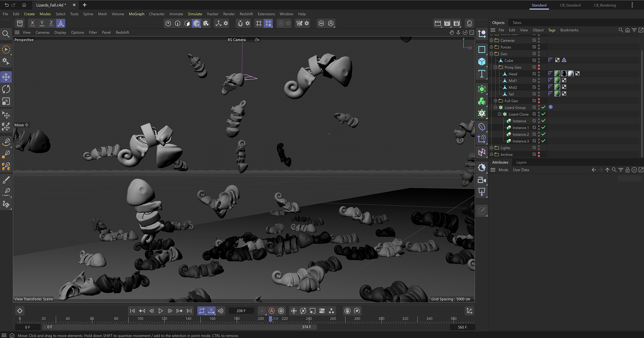
Task: Open the search magnifier in the left toolbar
Action: tap(6, 34)
